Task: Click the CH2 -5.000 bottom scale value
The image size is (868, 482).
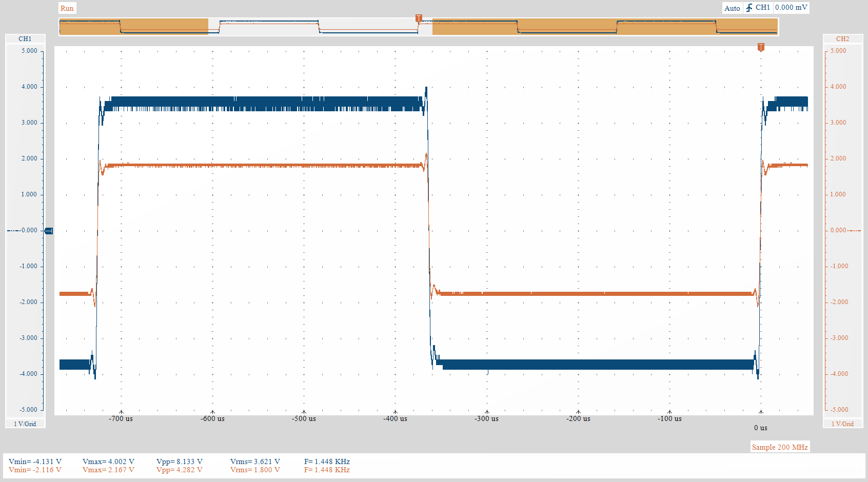Action: [x=838, y=410]
